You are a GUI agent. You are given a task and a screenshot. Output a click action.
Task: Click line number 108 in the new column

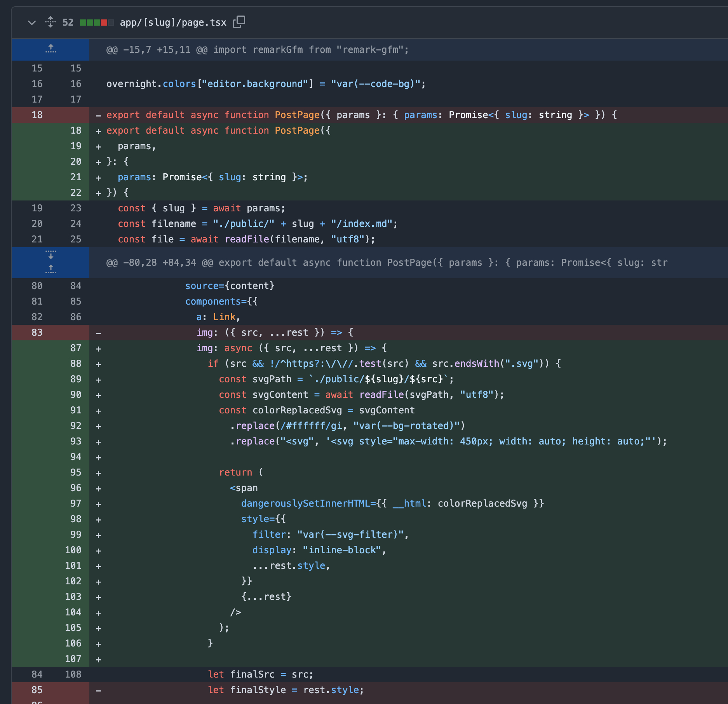(x=73, y=674)
